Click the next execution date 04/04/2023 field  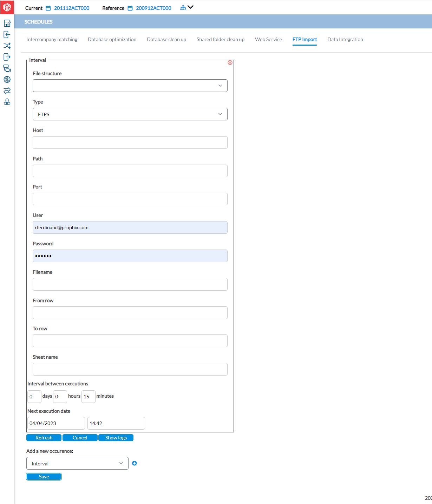click(56, 423)
